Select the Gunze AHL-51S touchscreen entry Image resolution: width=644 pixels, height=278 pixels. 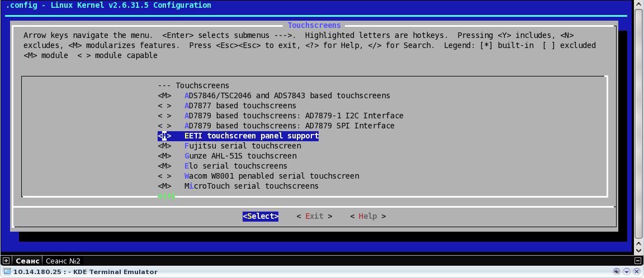(x=240, y=156)
